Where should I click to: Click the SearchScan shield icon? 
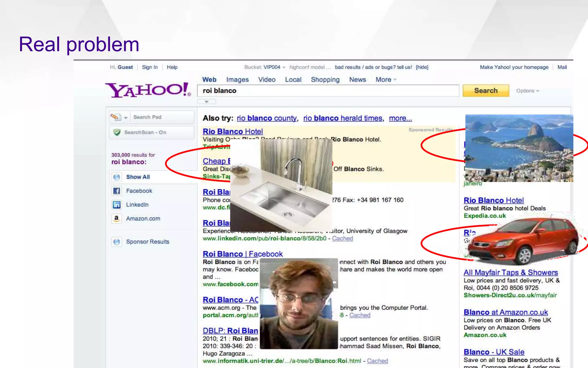point(117,132)
